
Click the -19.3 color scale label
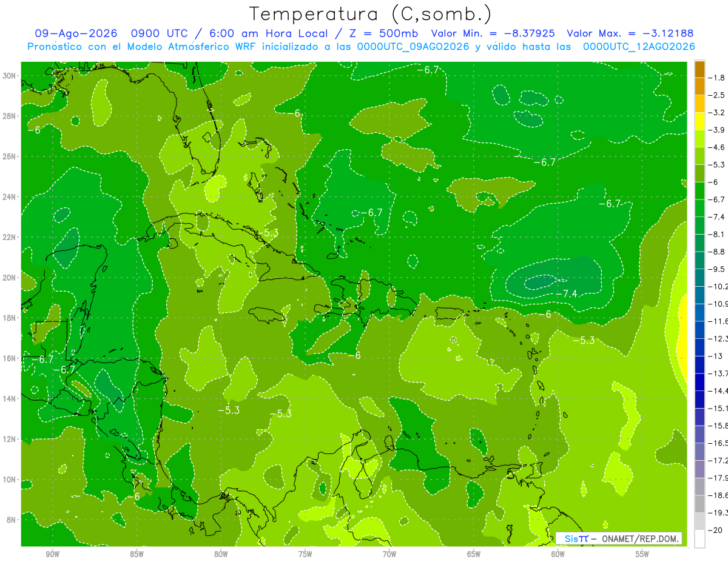click(x=718, y=513)
